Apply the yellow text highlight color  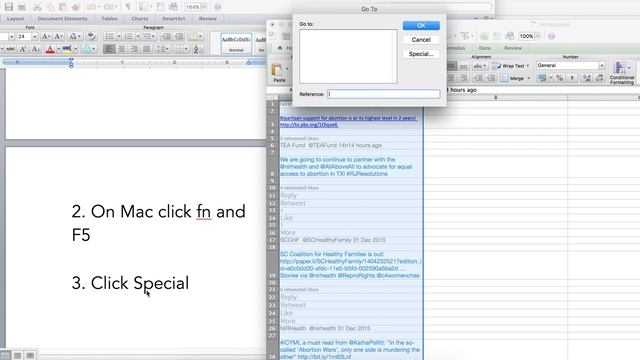67,49
